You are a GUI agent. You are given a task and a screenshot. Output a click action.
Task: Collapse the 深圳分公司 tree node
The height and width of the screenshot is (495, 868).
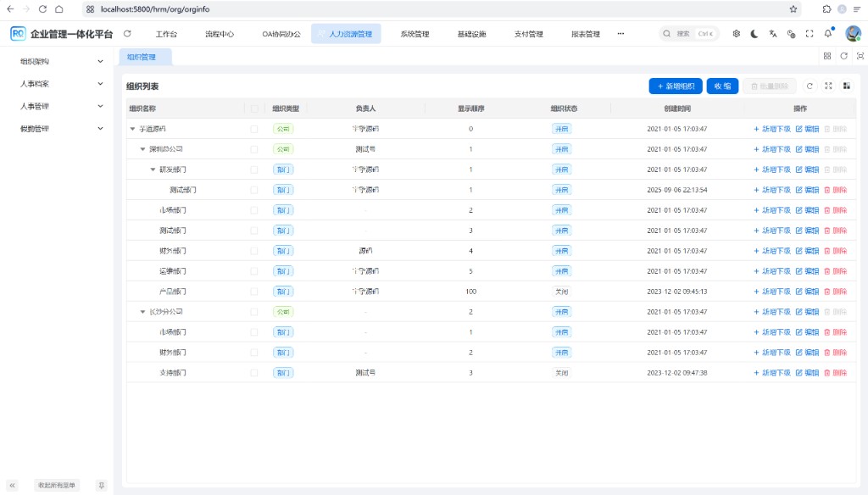pyautogui.click(x=142, y=148)
